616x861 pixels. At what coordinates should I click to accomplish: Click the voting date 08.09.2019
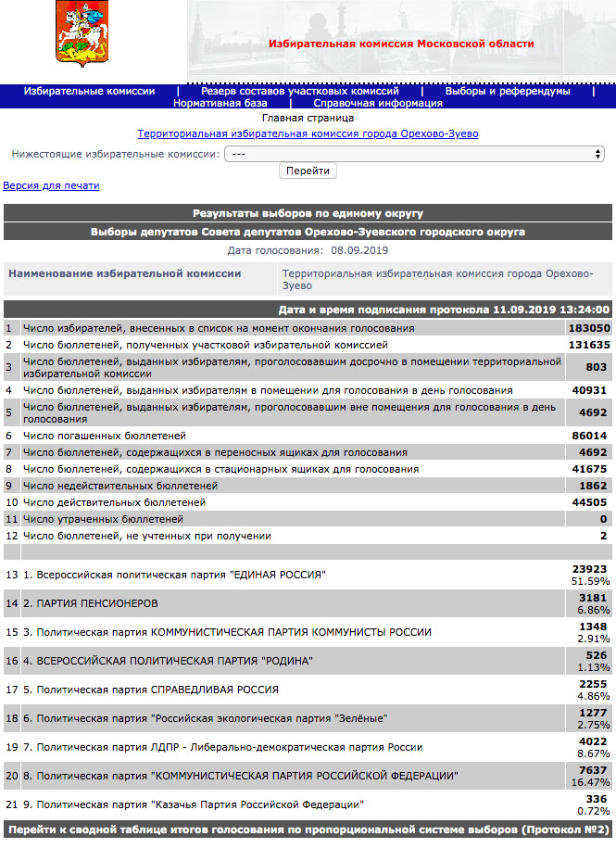pos(359,251)
